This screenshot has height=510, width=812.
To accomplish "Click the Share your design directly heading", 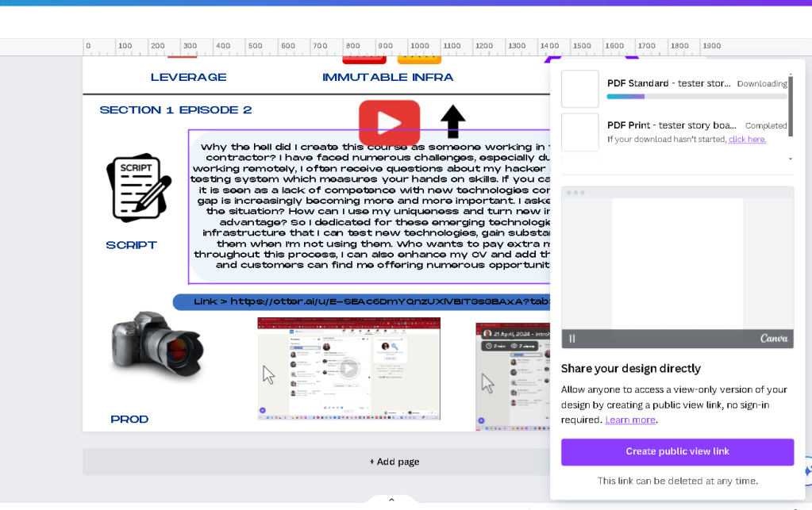I will tap(631, 368).
